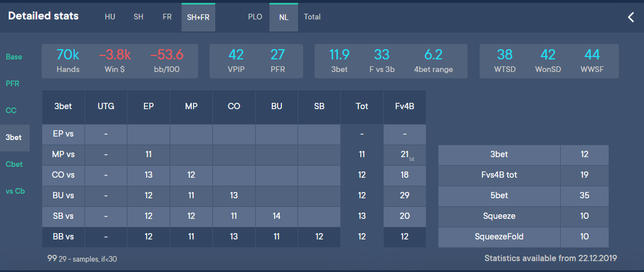Show Total game type stats

tap(312, 17)
